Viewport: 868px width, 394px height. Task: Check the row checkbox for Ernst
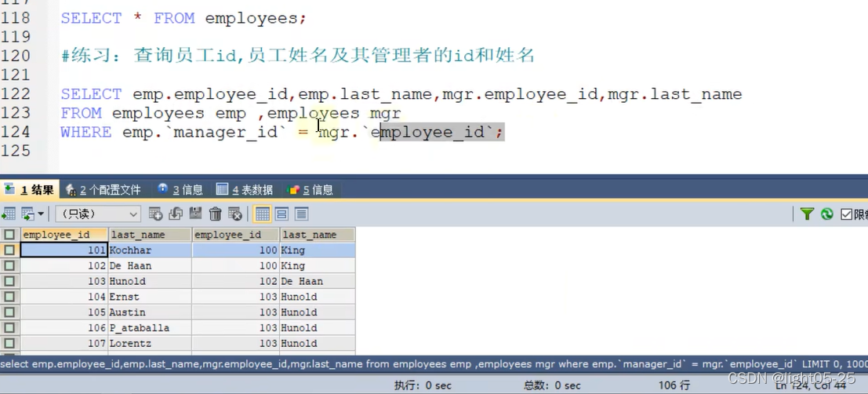tap(9, 297)
